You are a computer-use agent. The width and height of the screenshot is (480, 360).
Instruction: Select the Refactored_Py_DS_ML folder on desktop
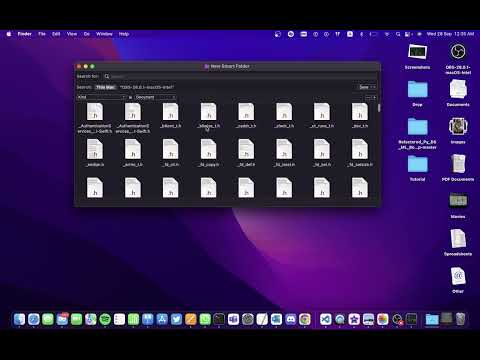[417, 133]
